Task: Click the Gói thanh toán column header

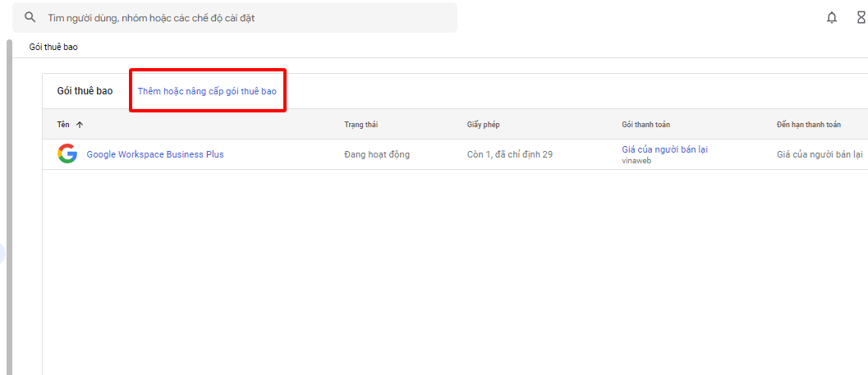Action: [x=645, y=125]
